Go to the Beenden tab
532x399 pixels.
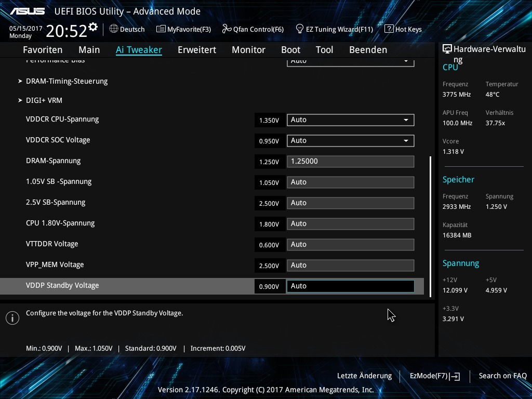click(x=368, y=50)
